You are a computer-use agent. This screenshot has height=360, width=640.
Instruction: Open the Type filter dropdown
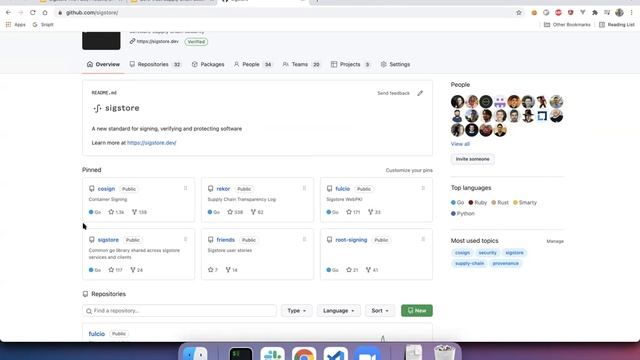coord(297,311)
